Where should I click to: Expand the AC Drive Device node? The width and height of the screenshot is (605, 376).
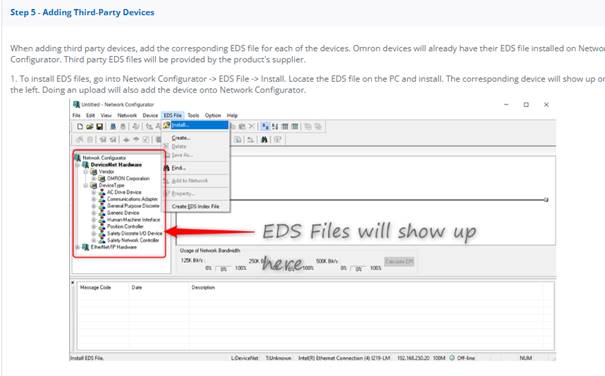click(93, 192)
